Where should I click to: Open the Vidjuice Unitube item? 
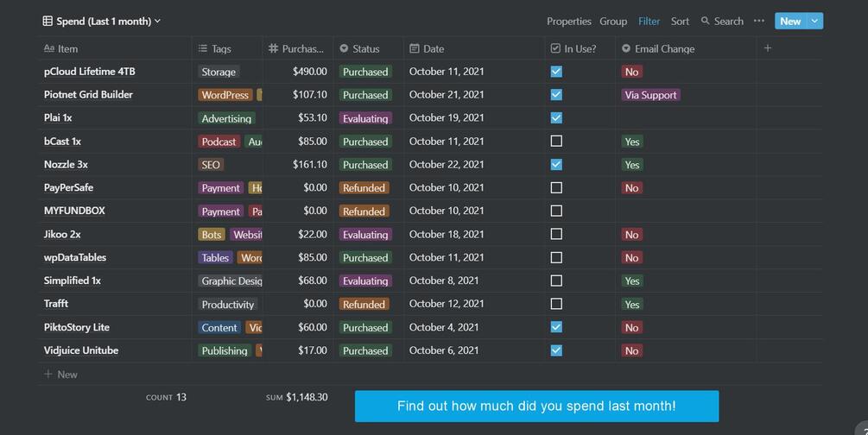[81, 350]
